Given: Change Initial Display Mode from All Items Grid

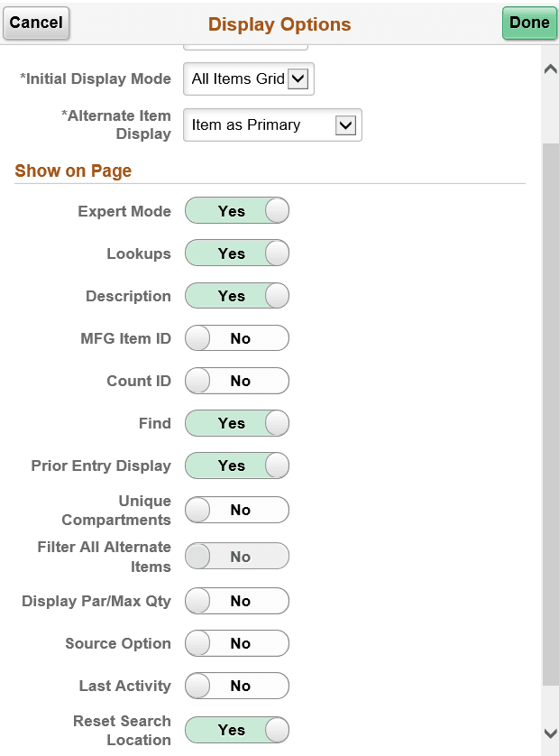Looking at the screenshot, I should (x=248, y=79).
